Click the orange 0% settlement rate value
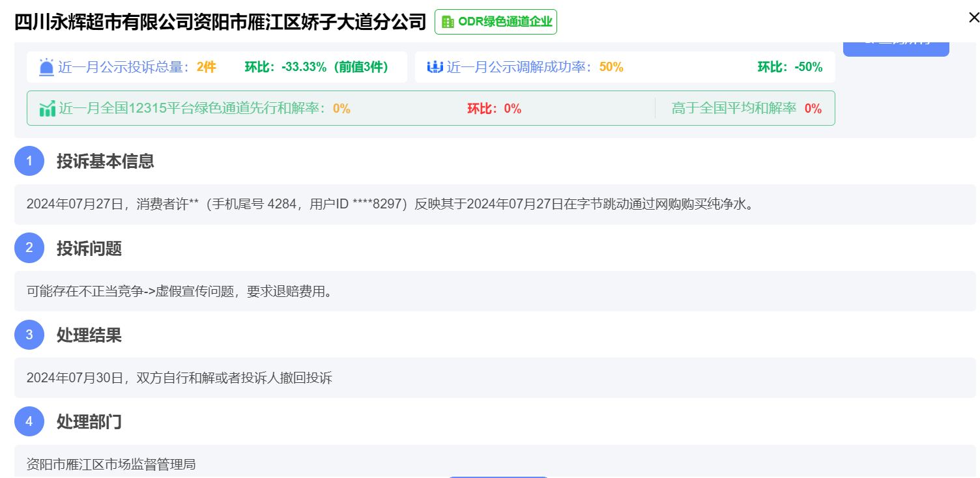The height and width of the screenshot is (478, 980). click(x=341, y=109)
